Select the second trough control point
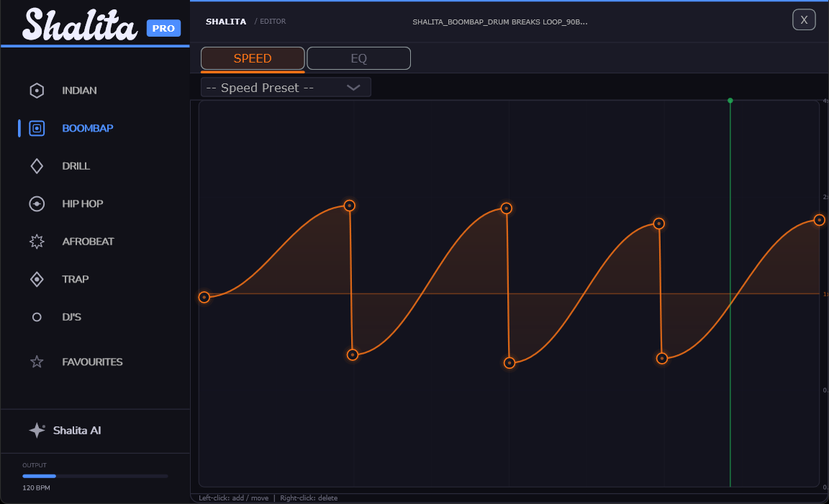The width and height of the screenshot is (829, 504). pos(509,363)
